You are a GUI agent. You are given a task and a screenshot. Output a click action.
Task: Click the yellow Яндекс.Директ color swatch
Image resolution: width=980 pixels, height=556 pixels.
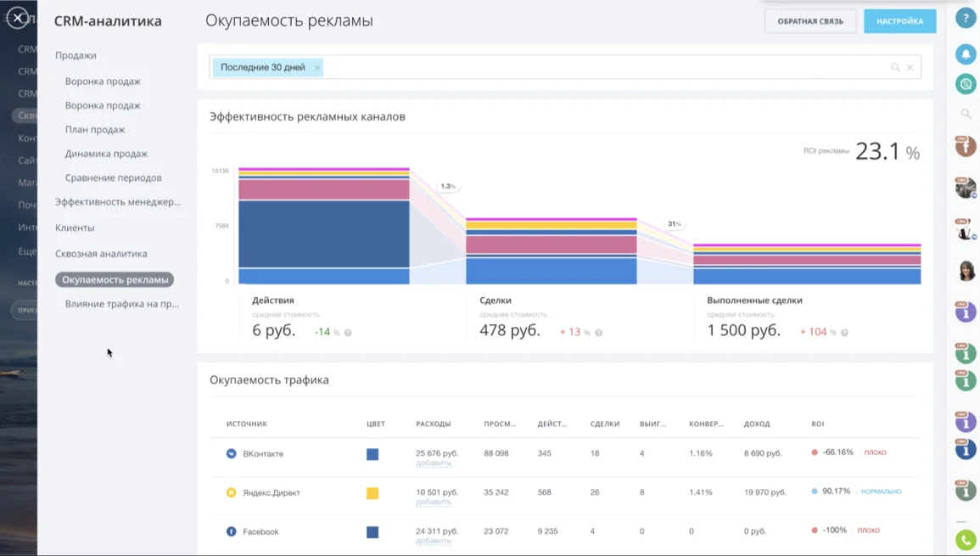(x=372, y=493)
